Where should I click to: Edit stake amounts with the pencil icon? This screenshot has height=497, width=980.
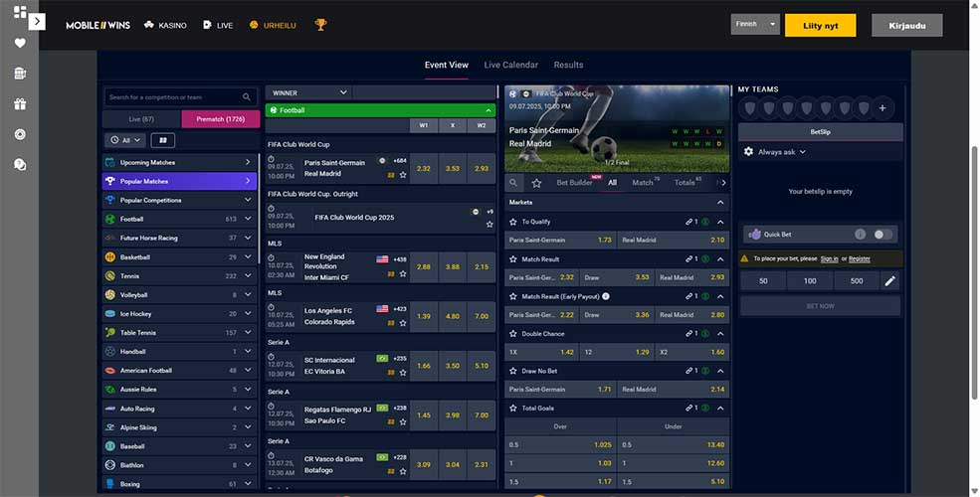(x=890, y=281)
